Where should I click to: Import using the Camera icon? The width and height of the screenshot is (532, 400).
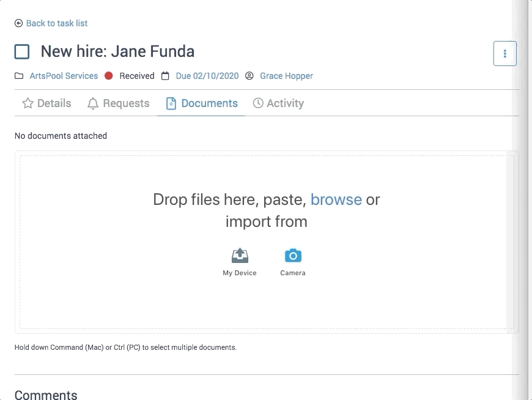click(293, 256)
